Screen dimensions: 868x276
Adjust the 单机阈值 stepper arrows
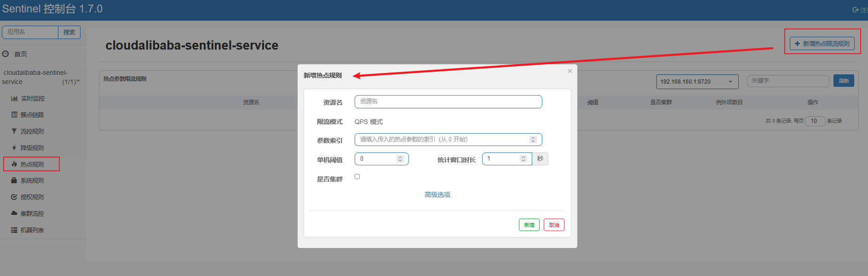[x=400, y=159]
